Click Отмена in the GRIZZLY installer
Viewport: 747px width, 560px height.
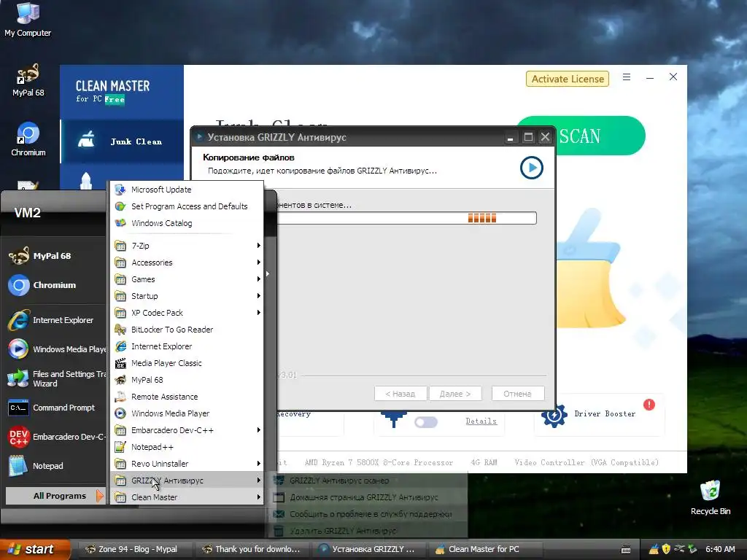click(x=517, y=394)
